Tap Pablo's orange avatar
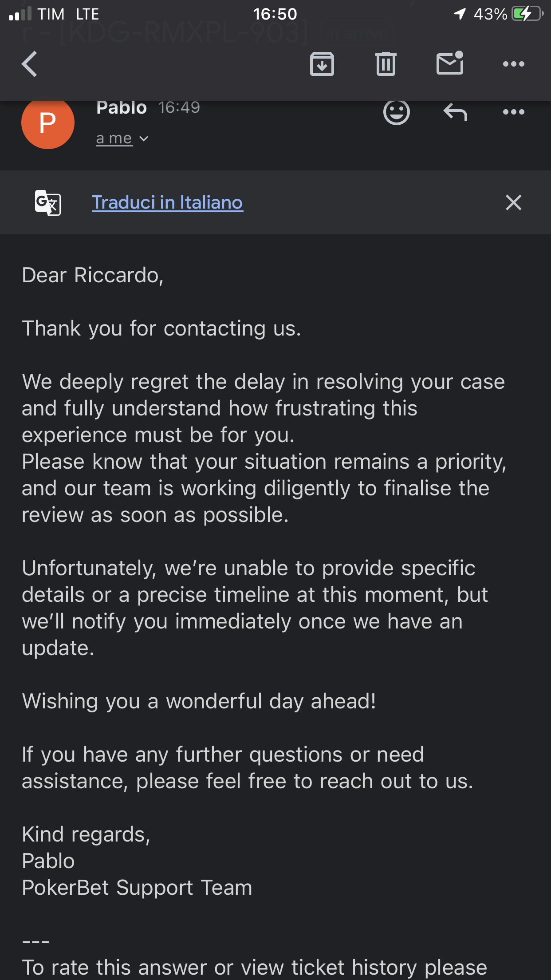Viewport: 551px width, 980px height. 48,122
